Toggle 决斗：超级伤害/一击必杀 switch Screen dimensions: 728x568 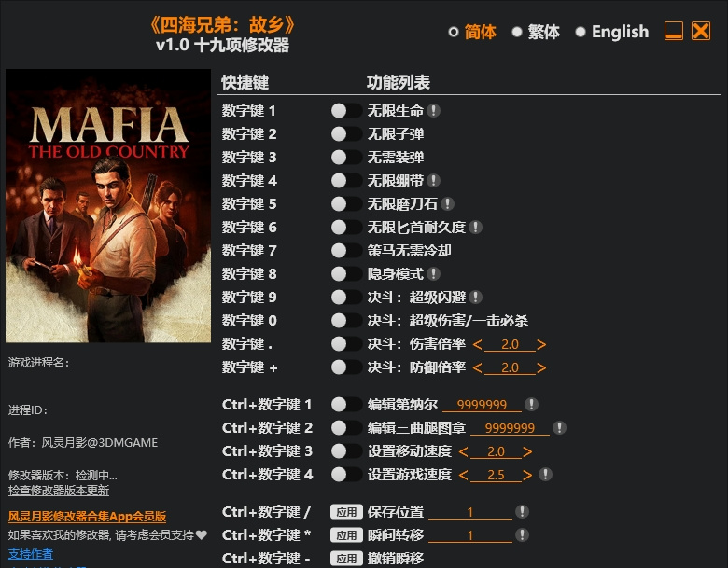point(346,320)
